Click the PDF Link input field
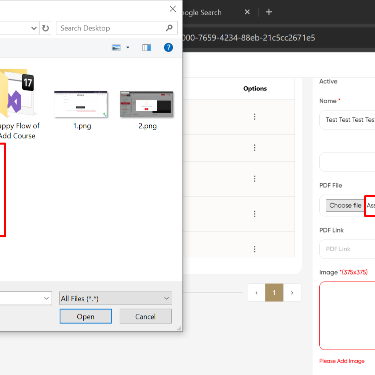The image size is (375, 375). pyautogui.click(x=347, y=249)
